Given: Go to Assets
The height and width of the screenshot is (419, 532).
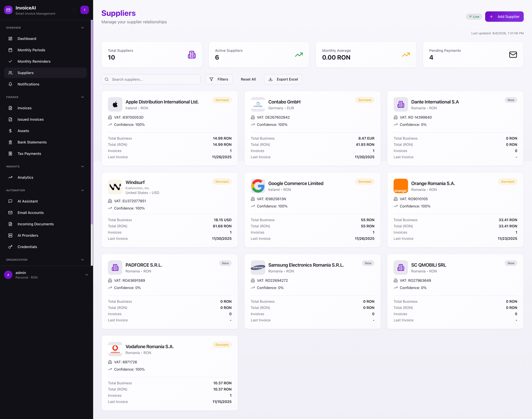Looking at the screenshot, I should point(45,131).
